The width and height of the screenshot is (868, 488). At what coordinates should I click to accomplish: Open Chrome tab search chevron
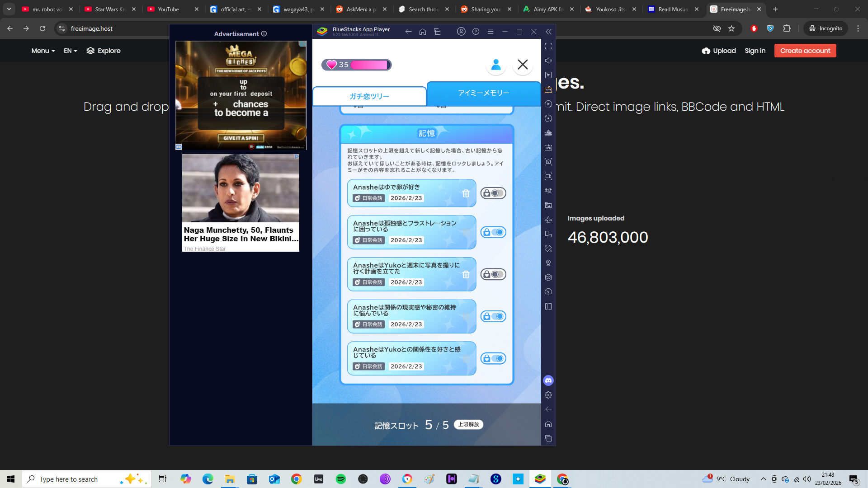(x=9, y=9)
